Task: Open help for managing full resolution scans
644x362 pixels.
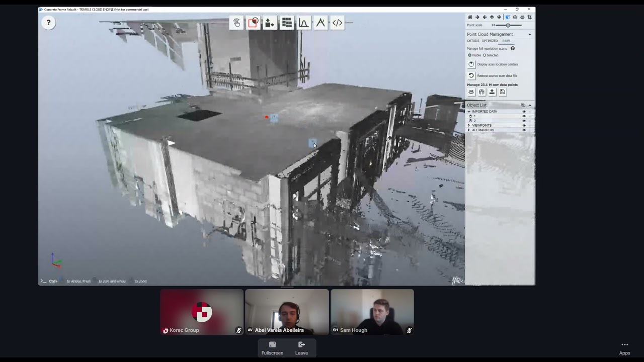Action: (x=513, y=48)
